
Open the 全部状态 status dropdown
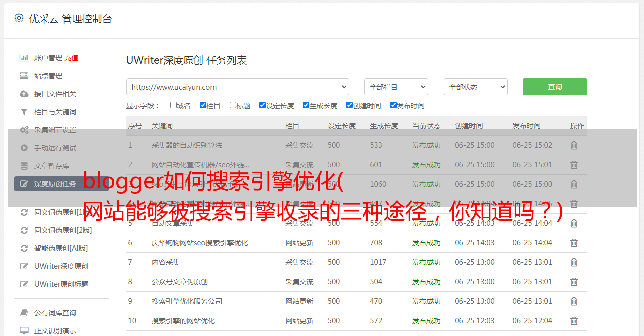click(x=475, y=87)
